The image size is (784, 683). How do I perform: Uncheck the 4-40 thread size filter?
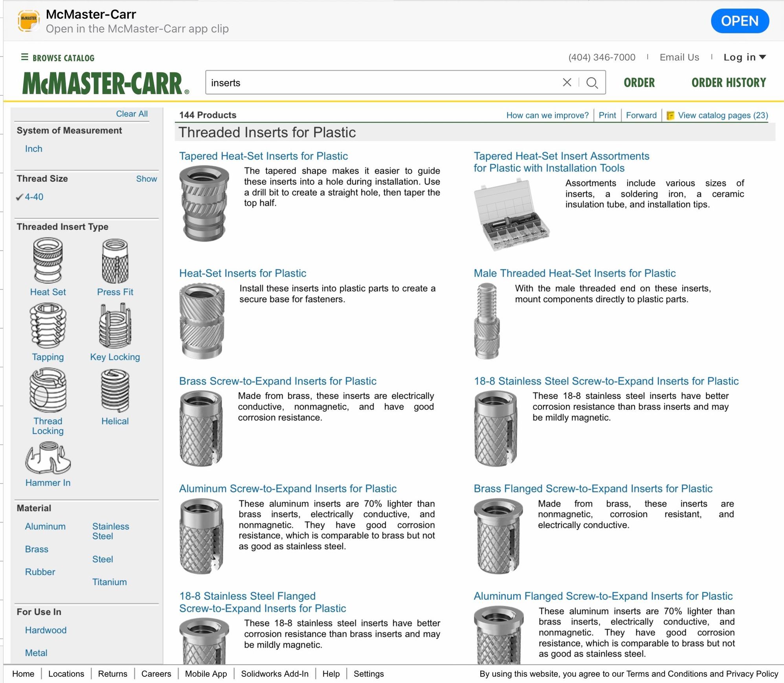[x=33, y=197]
